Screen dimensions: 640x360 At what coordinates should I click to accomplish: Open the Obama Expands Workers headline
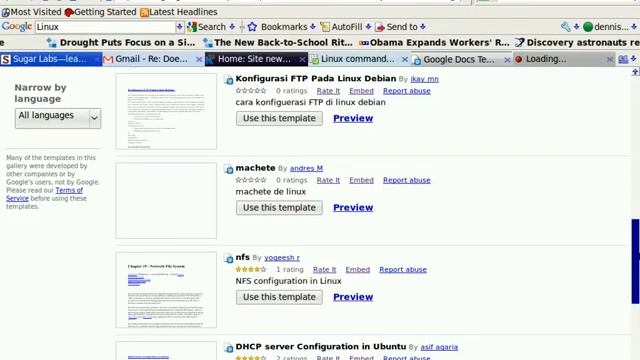434,42
